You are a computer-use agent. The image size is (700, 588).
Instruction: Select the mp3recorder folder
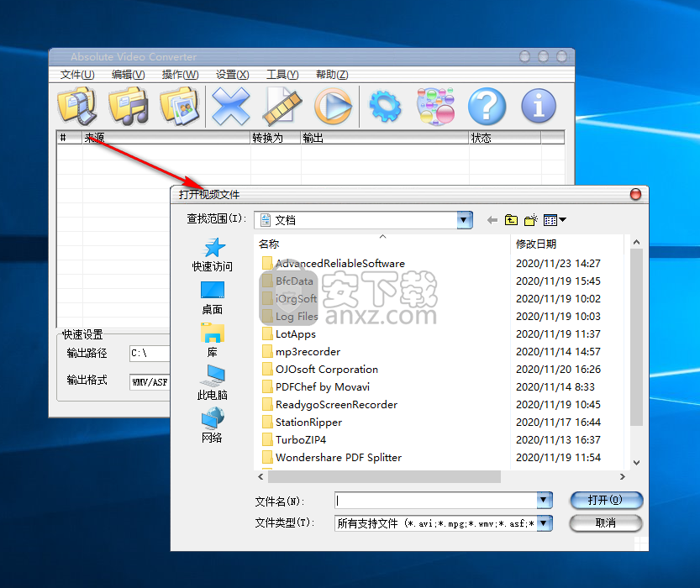tap(302, 352)
